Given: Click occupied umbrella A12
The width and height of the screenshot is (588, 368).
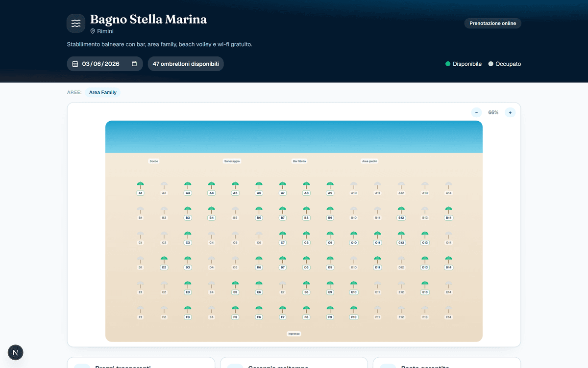Looking at the screenshot, I should (401, 188).
